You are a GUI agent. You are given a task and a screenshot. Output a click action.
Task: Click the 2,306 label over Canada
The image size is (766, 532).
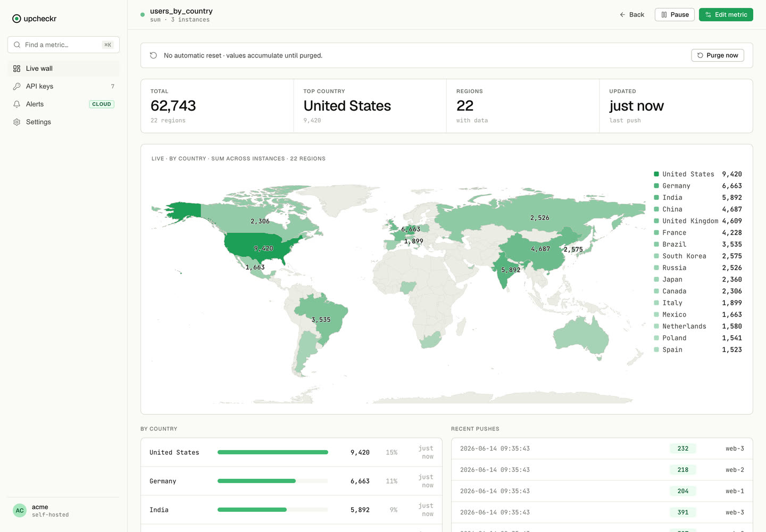(x=260, y=221)
